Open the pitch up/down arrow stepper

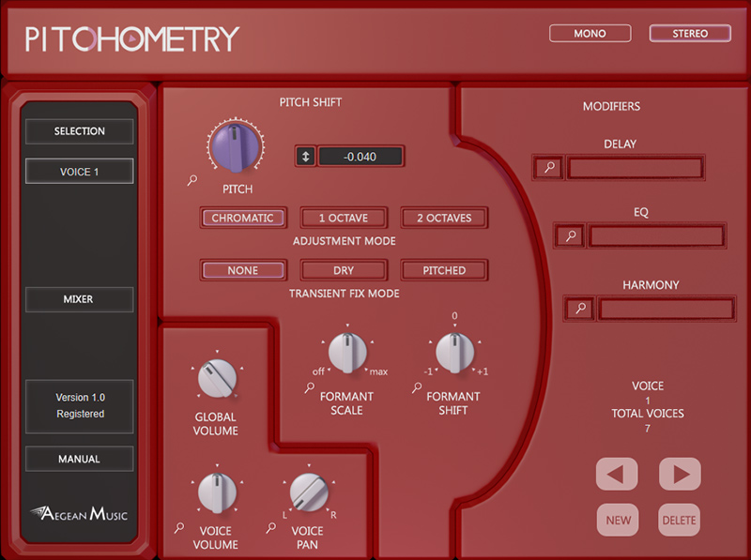[305, 157]
